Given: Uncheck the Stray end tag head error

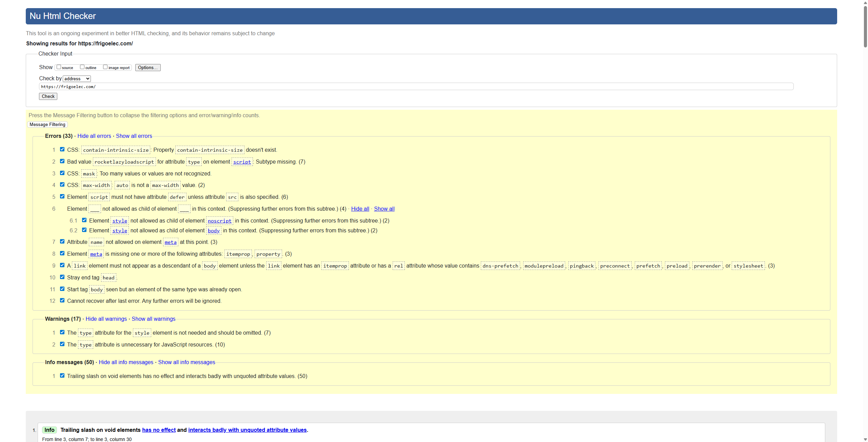Looking at the screenshot, I should (x=62, y=277).
